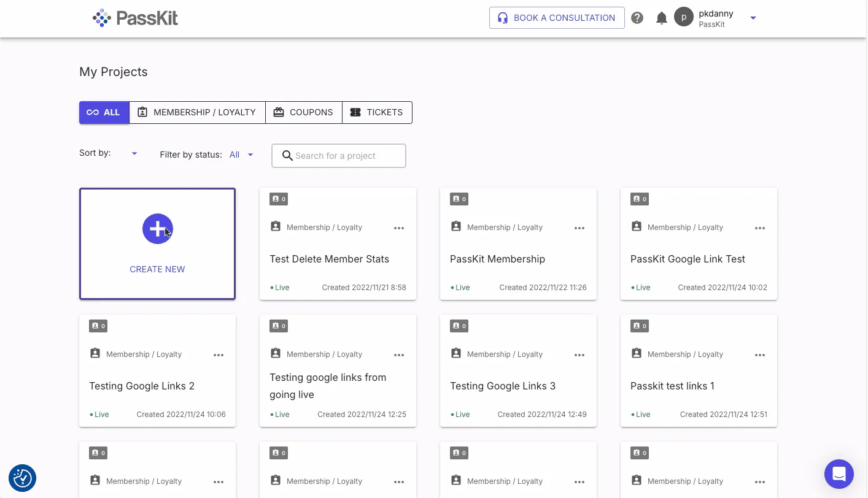Click the Search for a project field

click(x=339, y=156)
